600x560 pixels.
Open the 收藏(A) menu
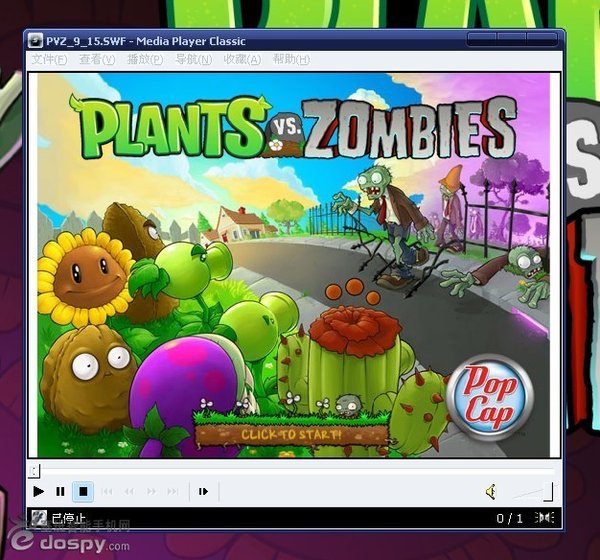[242, 60]
